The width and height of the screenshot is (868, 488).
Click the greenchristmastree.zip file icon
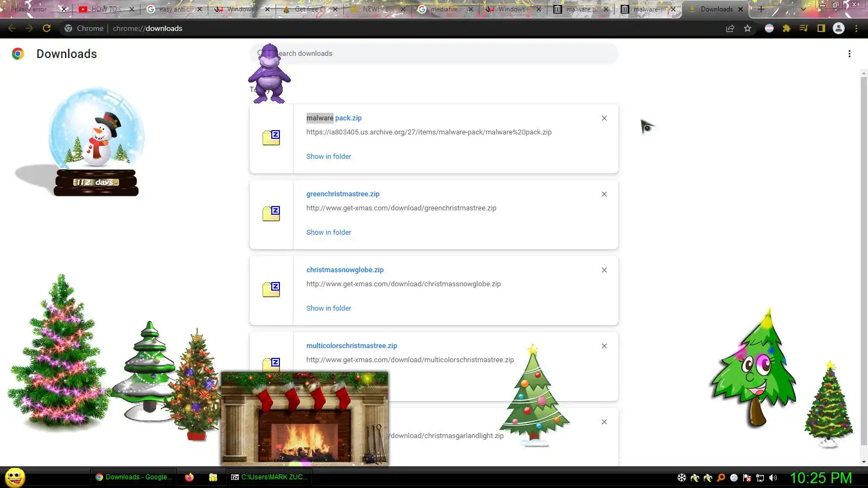click(271, 214)
